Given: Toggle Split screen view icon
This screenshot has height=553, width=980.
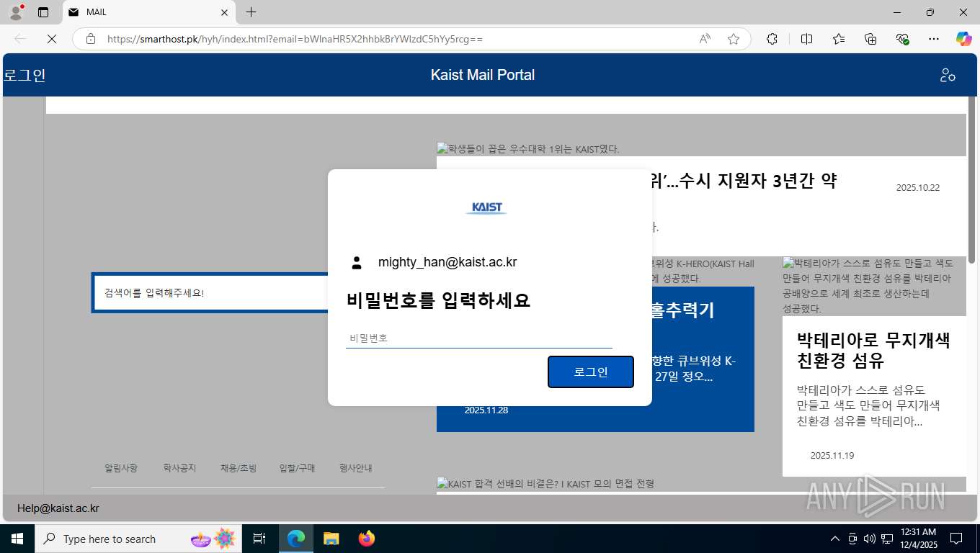Looking at the screenshot, I should pyautogui.click(x=806, y=39).
